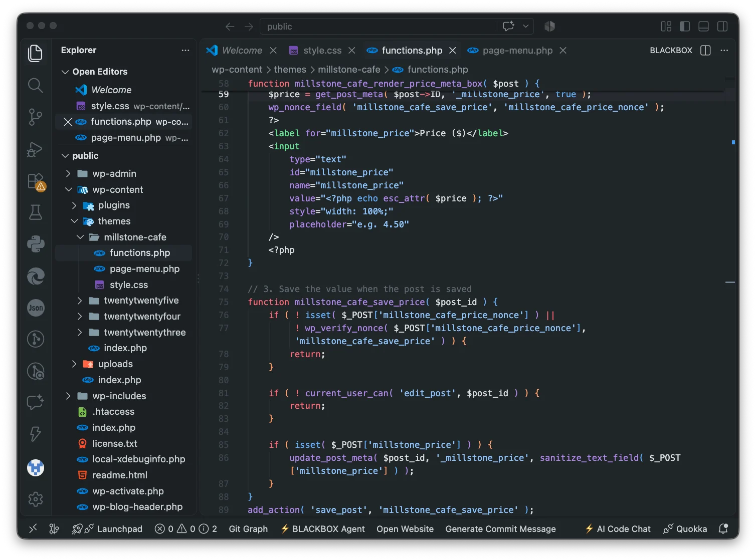Collapse the wp-content folder
Viewport: 756px width, 560px height.
68,189
